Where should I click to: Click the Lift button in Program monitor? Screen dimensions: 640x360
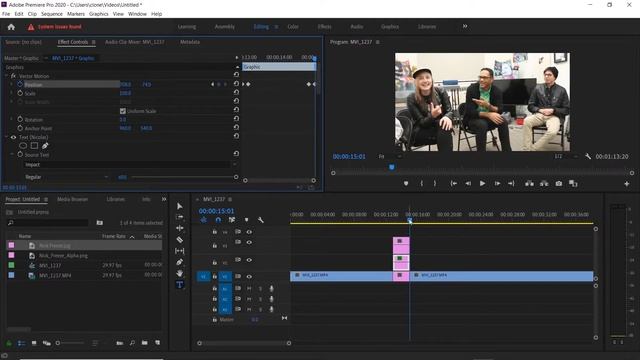(x=529, y=184)
